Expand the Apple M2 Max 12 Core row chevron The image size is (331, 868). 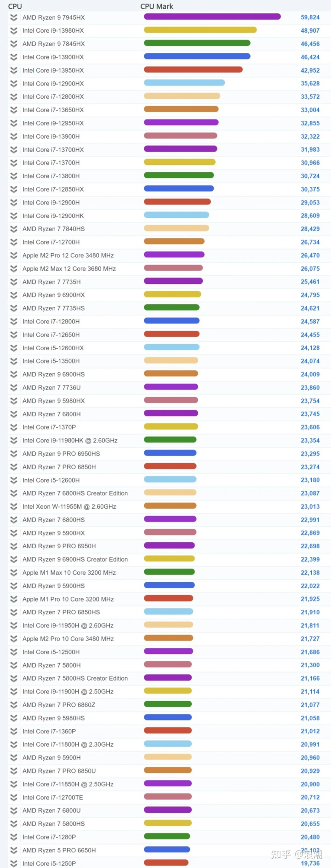tap(14, 269)
